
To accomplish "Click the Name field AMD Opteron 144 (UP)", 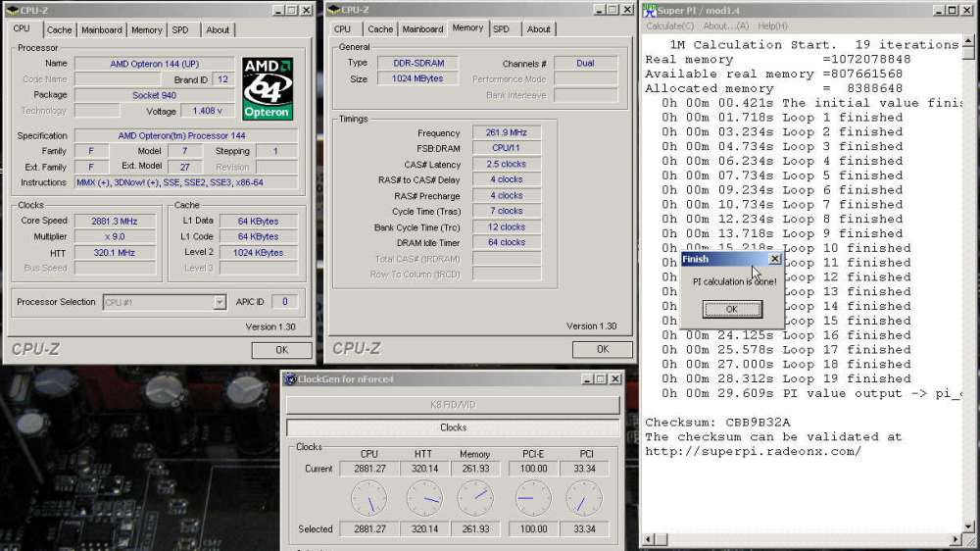I will (x=155, y=64).
